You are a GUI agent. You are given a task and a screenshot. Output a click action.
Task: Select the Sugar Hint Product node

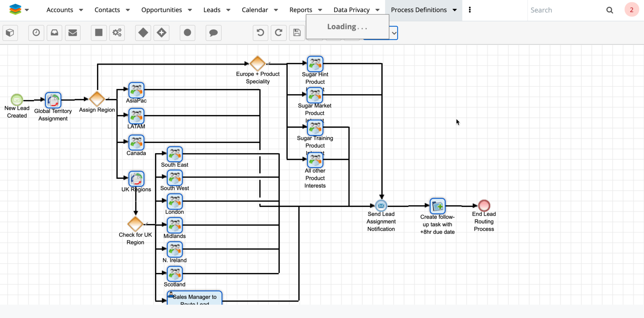click(315, 64)
